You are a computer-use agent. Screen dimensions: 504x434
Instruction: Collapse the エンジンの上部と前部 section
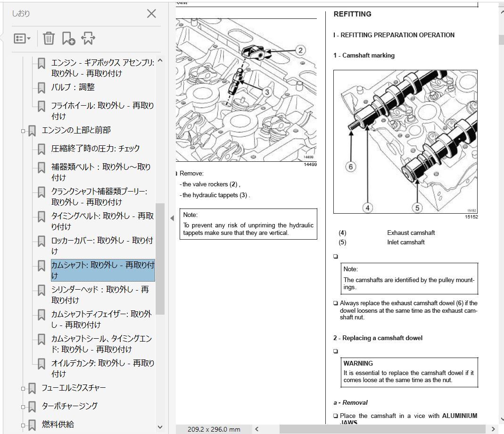23,131
